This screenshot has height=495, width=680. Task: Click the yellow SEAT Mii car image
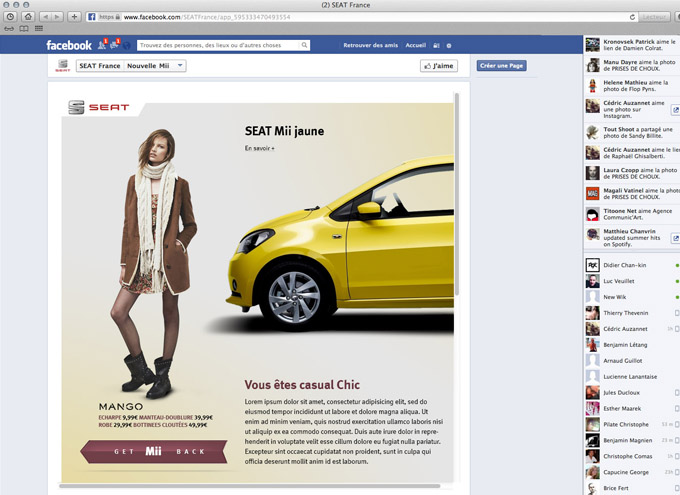(340, 245)
